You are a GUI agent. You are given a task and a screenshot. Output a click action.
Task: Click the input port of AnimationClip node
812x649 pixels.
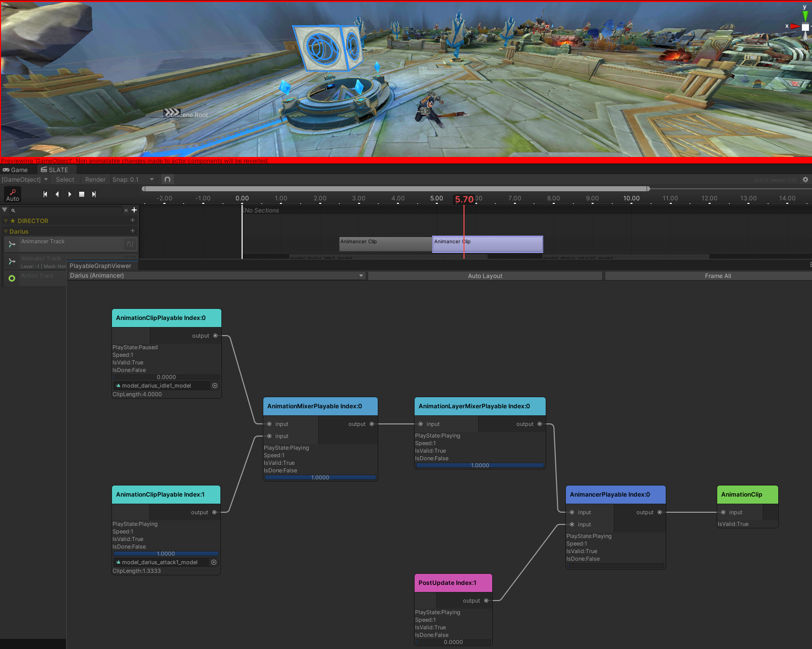723,512
